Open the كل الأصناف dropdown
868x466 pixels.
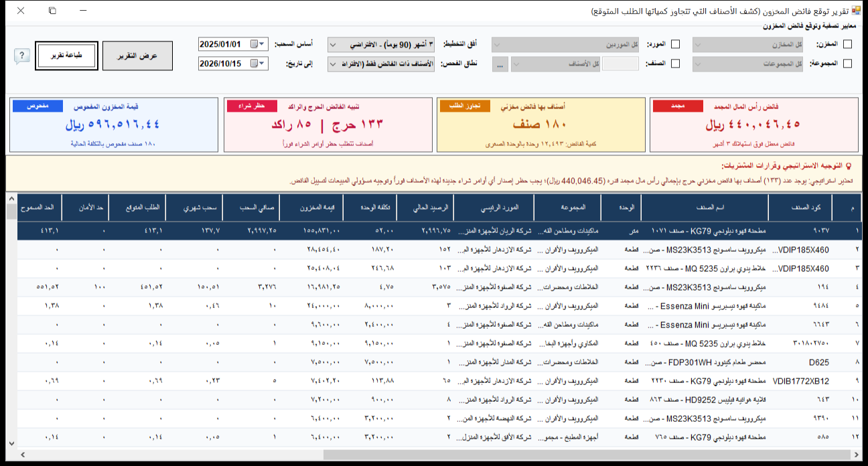pyautogui.click(x=555, y=64)
